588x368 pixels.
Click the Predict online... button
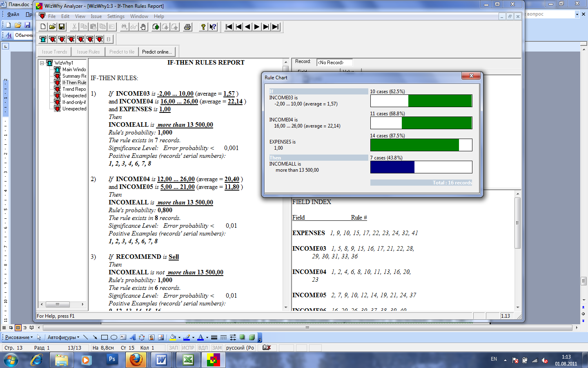[x=157, y=52]
